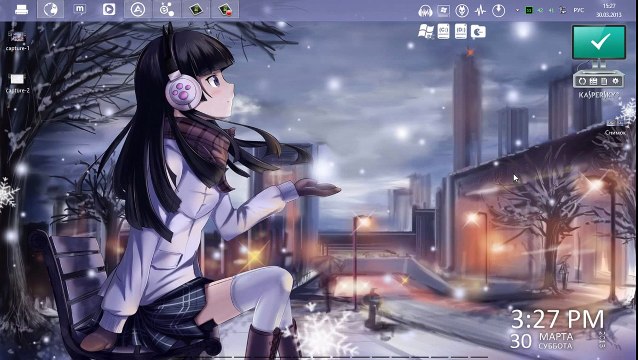The image size is (638, 360).
Task: Open the printer-shaped icon on the top bar
Action: point(22,9)
